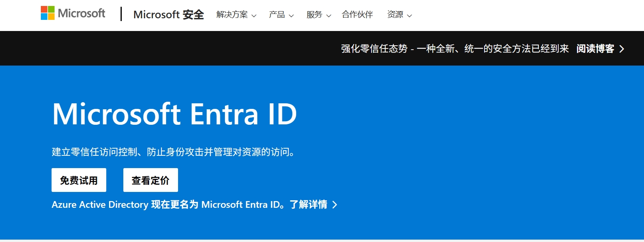
Task: Expand the 解决方案 menu
Action: pos(236,15)
